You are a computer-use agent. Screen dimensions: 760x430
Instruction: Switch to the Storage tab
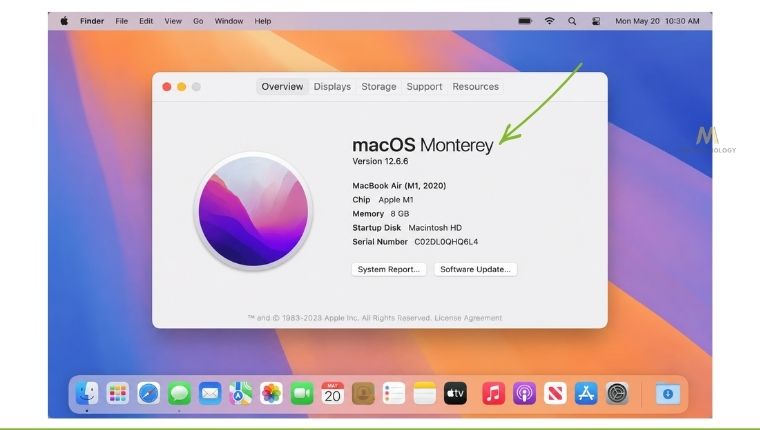pyautogui.click(x=379, y=86)
